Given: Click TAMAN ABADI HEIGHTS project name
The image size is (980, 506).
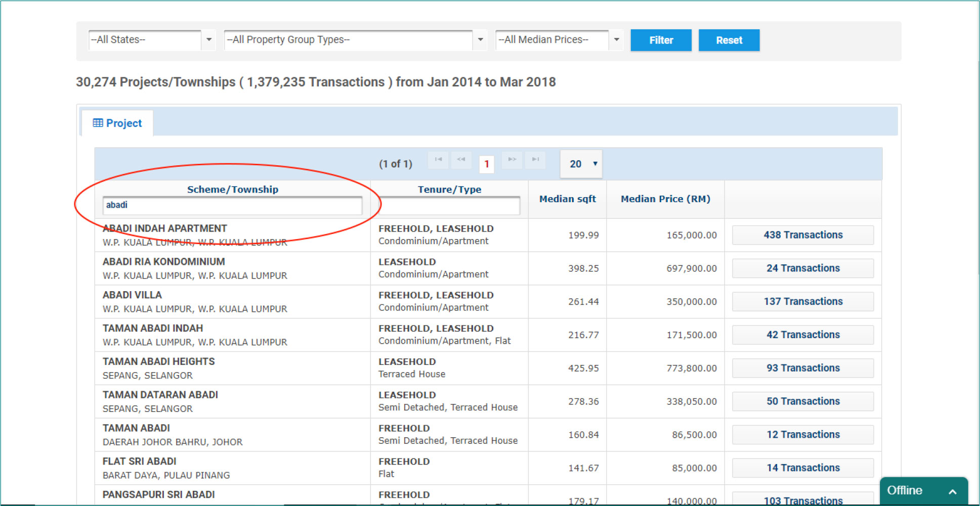Looking at the screenshot, I should [159, 362].
